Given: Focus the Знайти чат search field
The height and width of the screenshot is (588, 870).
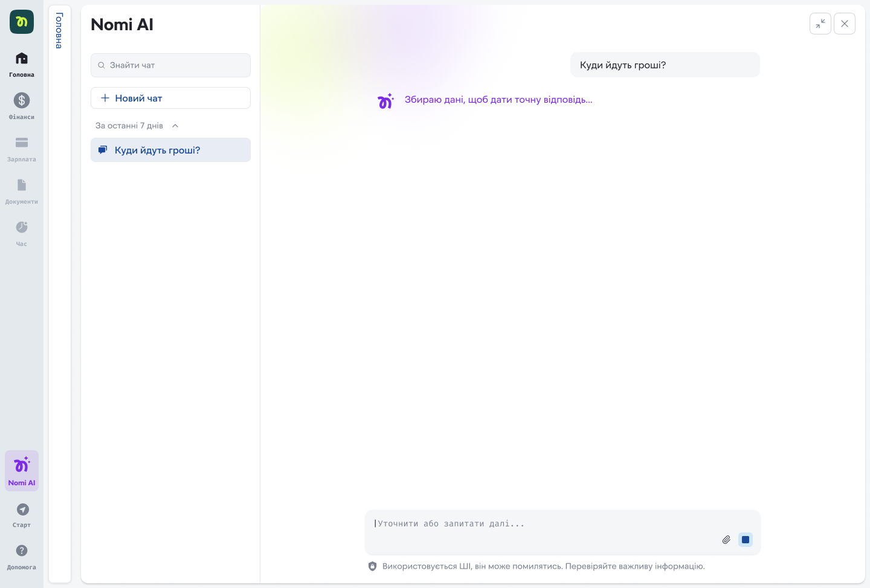Looking at the screenshot, I should (170, 65).
